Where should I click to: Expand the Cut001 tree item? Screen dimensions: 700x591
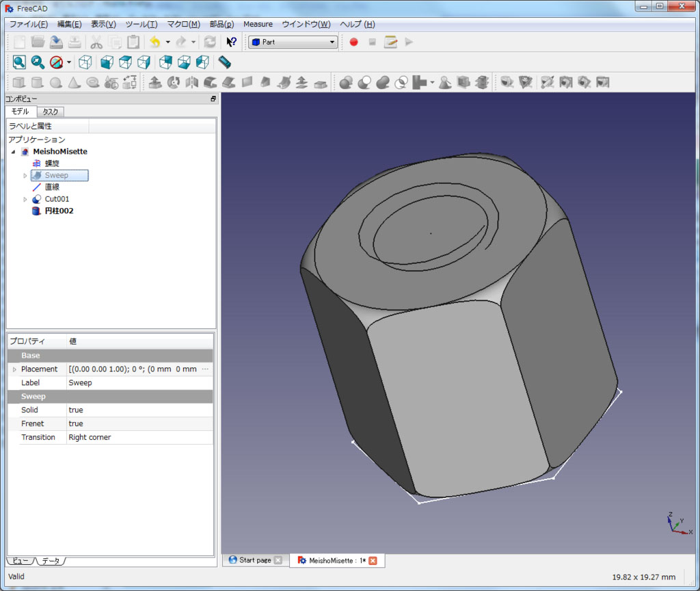click(25, 199)
